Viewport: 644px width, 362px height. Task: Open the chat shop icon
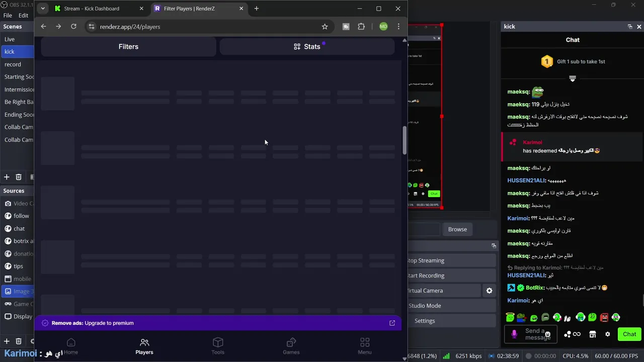[593, 334]
